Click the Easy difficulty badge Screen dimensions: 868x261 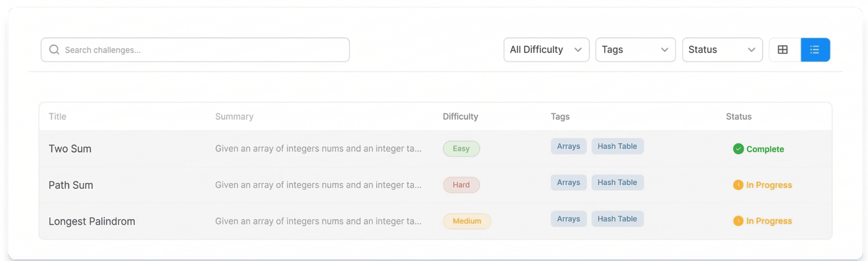click(x=461, y=149)
